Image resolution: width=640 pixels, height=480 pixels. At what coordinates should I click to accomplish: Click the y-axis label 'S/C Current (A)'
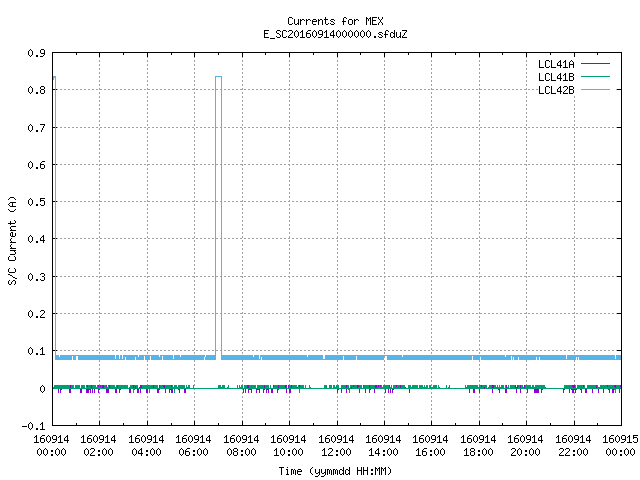point(13,241)
